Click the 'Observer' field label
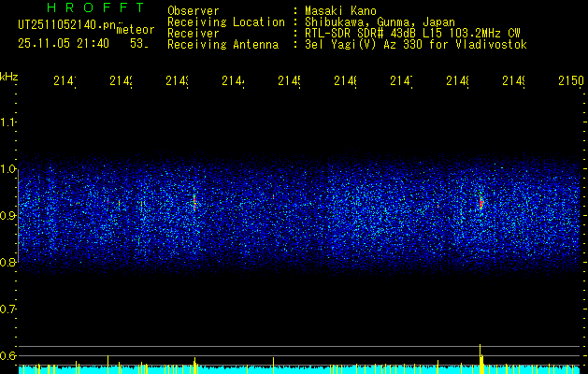This screenshot has height=374, width=588. pos(194,10)
